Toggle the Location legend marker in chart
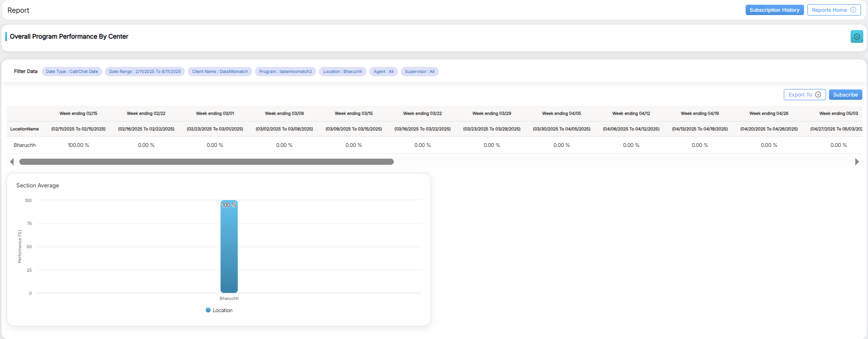Screen dimensions: 868x339 click(x=208, y=310)
